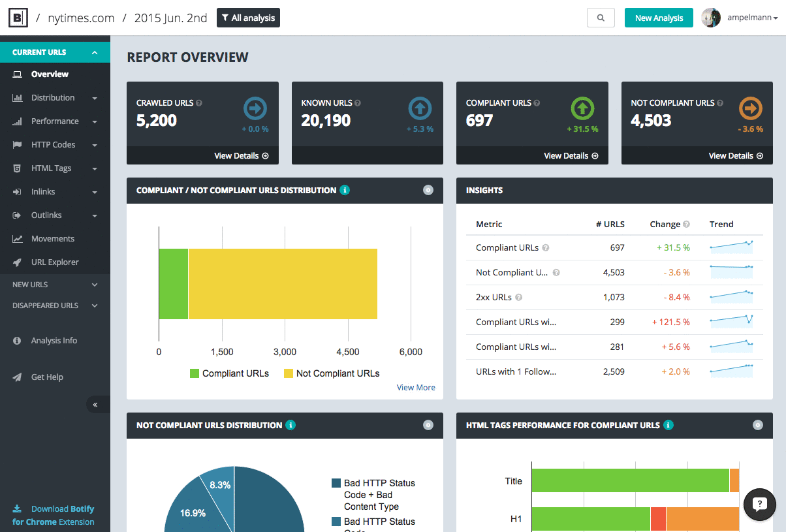Click the New Analysis button
This screenshot has height=532, width=786.
[659, 18]
